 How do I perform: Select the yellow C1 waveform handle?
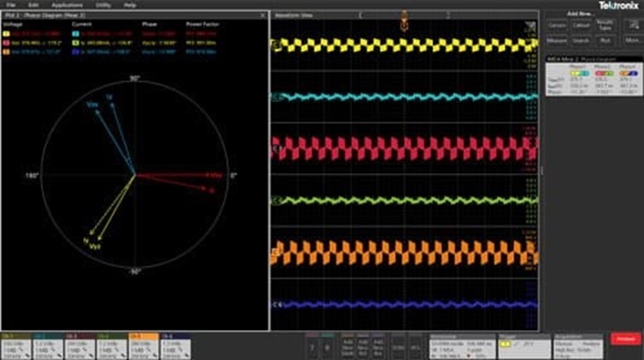point(278,45)
